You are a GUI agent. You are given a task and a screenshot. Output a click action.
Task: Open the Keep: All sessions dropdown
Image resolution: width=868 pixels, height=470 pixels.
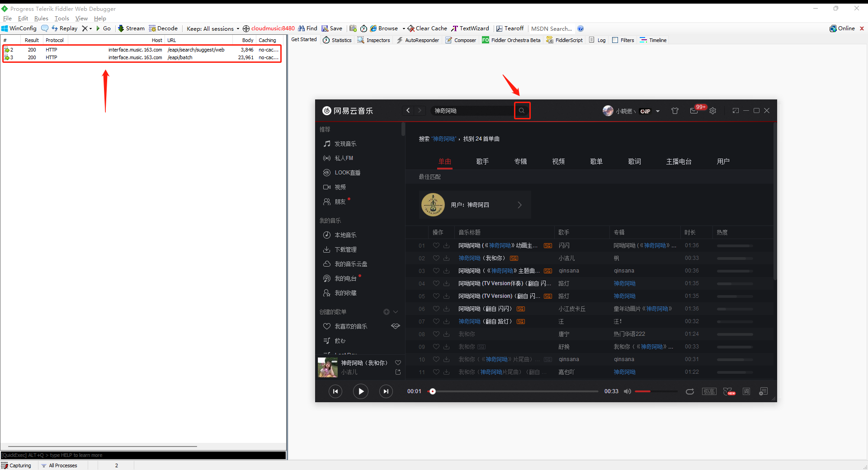pyautogui.click(x=213, y=28)
